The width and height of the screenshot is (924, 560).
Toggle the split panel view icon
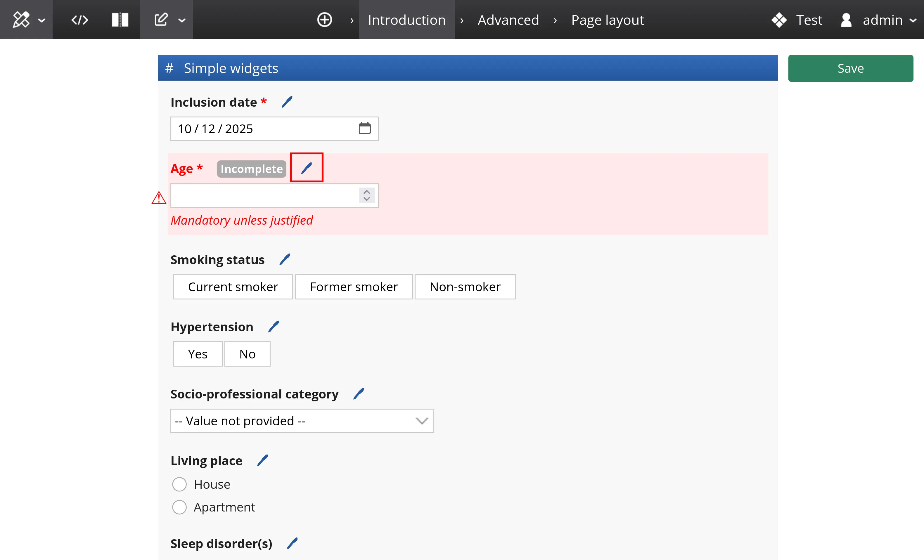[120, 20]
